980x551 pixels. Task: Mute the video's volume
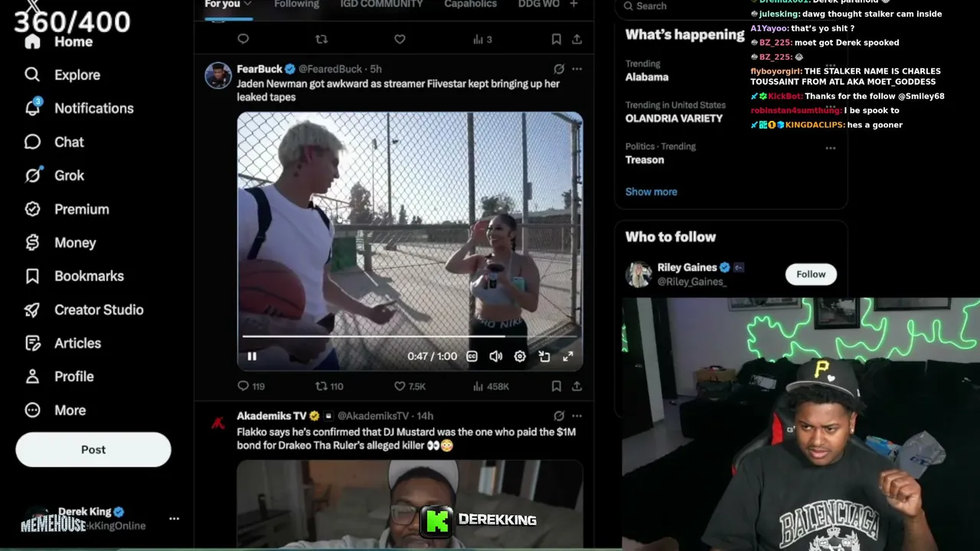click(x=495, y=357)
